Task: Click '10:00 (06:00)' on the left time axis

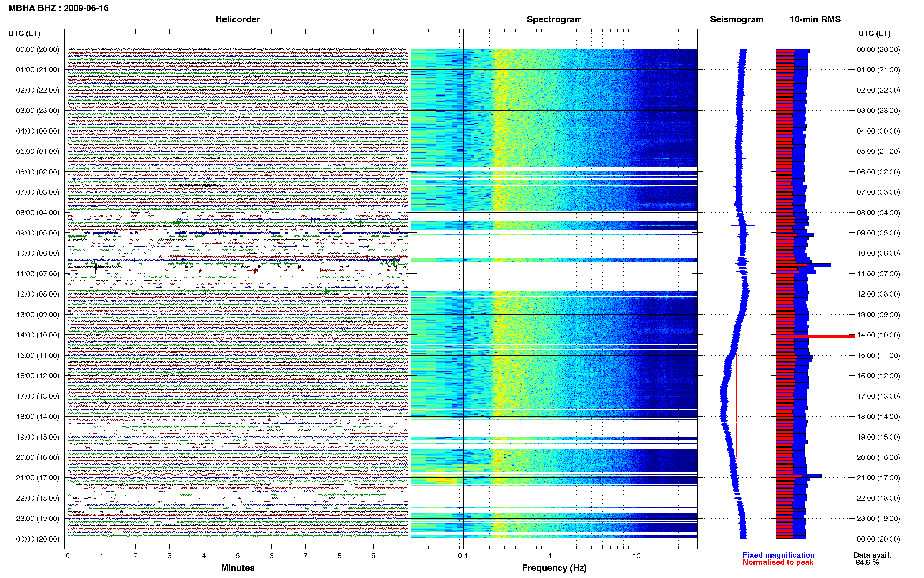Action: pyautogui.click(x=38, y=253)
